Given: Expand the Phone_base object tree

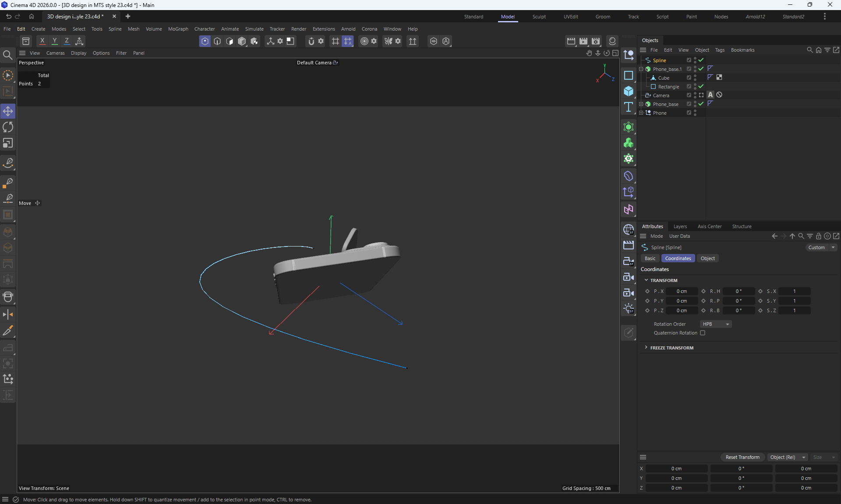Looking at the screenshot, I should pos(641,104).
